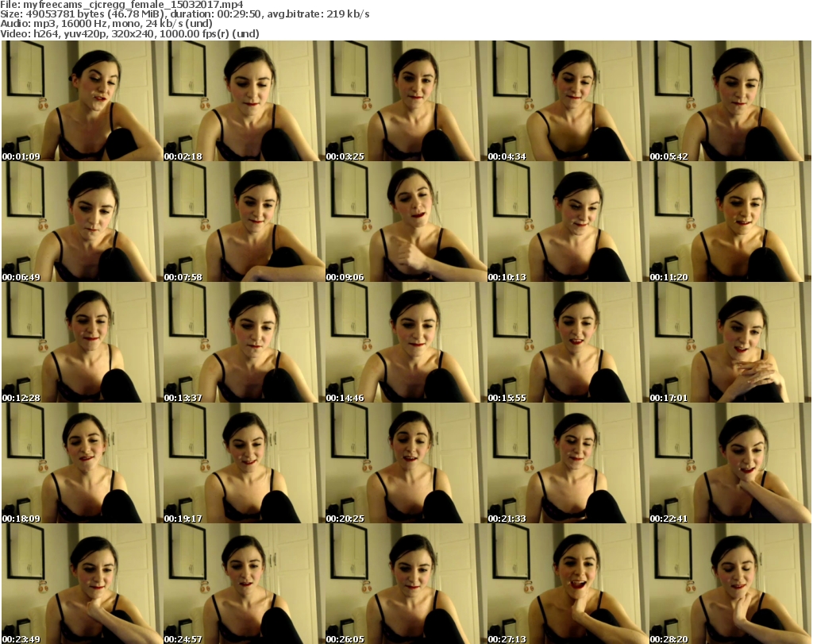This screenshot has width=813, height=644.
Task: Select the thumbnail frame at 00:21:33
Action: pos(568,463)
